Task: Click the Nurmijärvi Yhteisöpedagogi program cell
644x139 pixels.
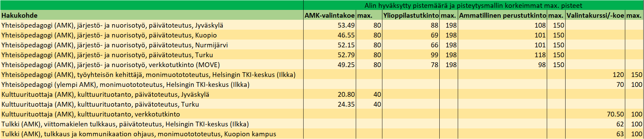Action: (x=152, y=45)
